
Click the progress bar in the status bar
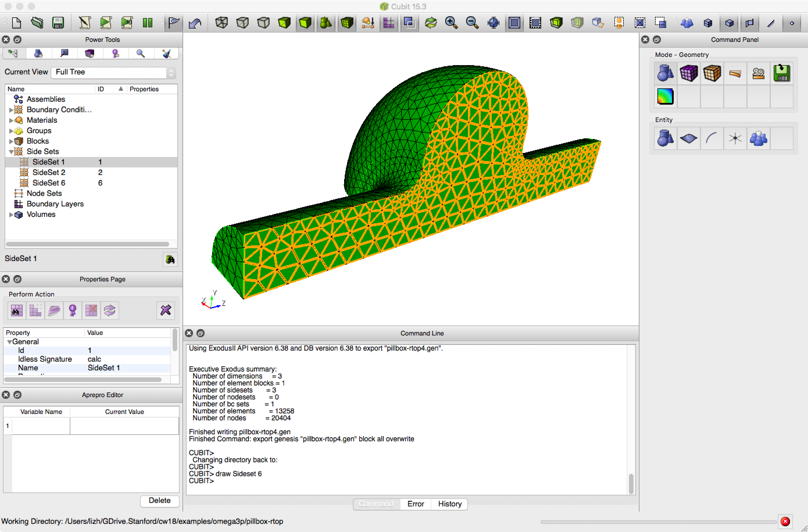pyautogui.click(x=659, y=522)
